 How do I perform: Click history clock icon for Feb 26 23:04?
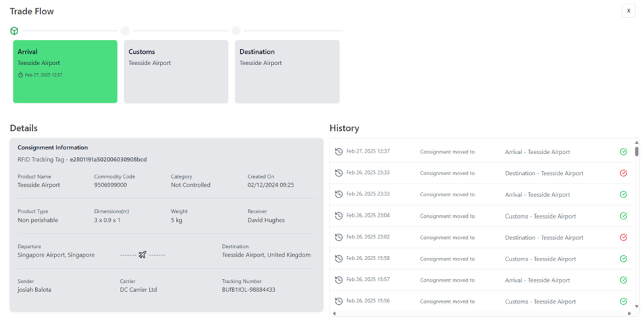click(339, 216)
